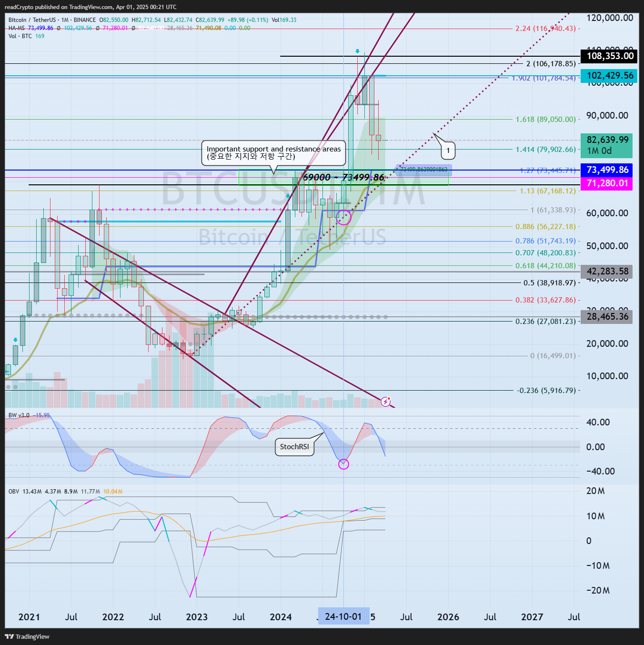
Task: Click the 2023 year label on time axis
Action: point(197,617)
